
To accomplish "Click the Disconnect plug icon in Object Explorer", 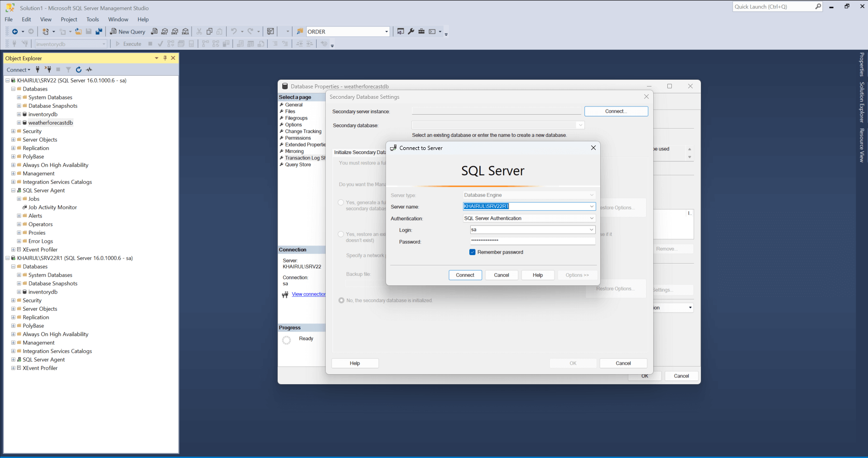I will coord(48,70).
